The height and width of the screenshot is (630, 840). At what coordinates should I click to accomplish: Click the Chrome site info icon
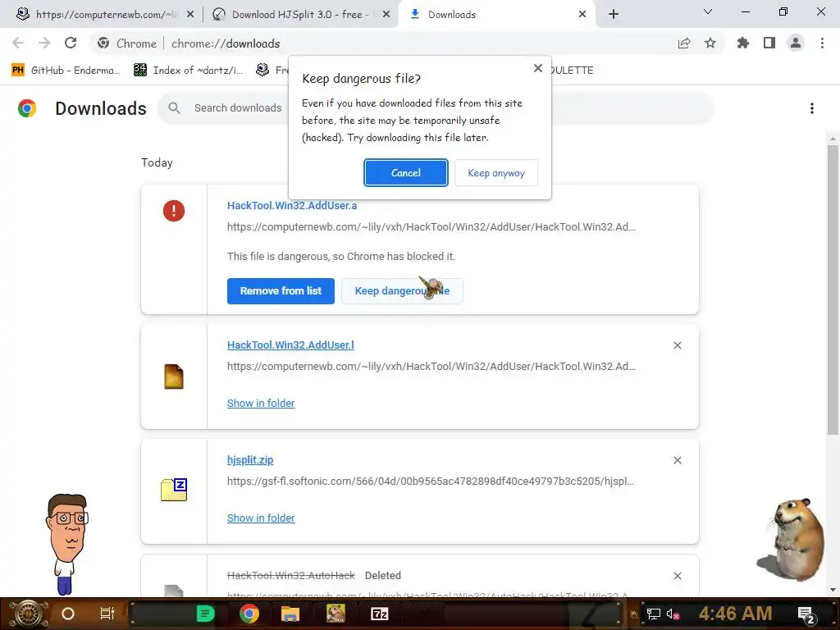point(103,43)
